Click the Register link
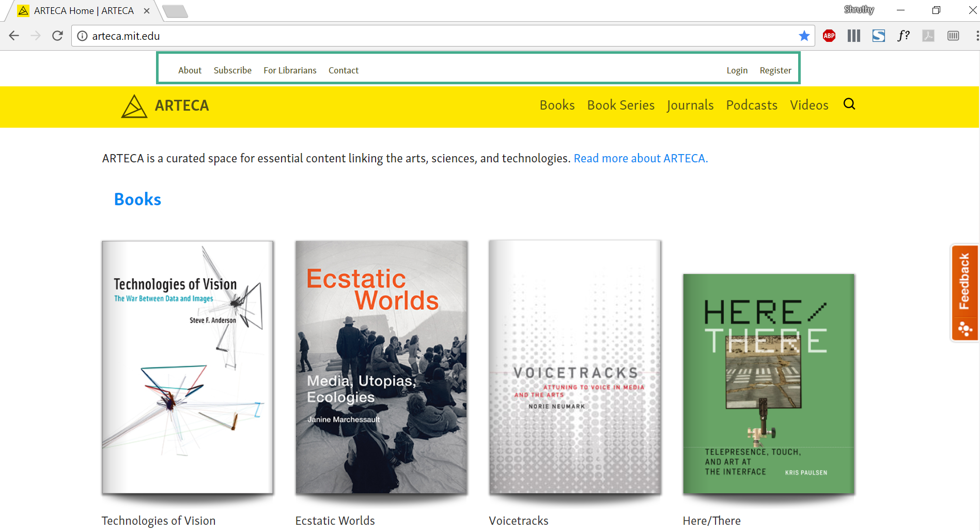The image size is (980, 531). point(775,70)
